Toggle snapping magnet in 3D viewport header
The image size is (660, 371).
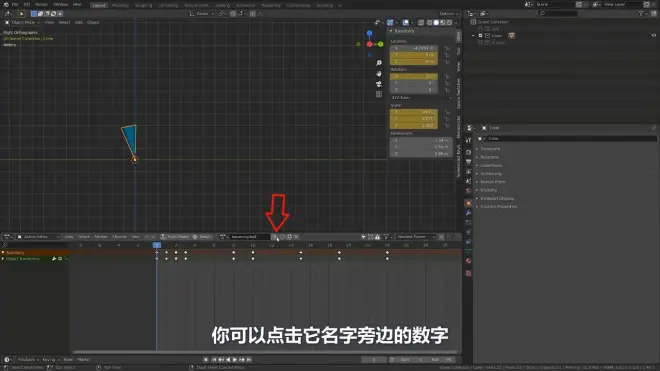click(234, 13)
